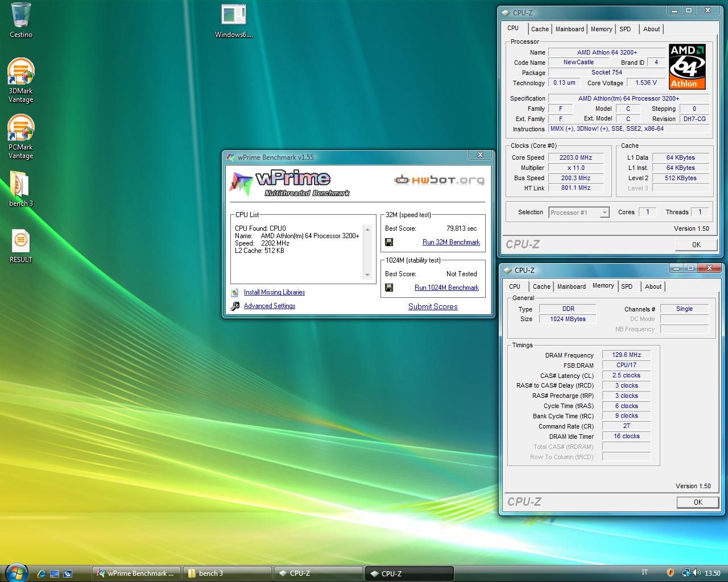728x582 pixels.
Task: Click OK in the lower CPU-Z Memory window
Action: [x=698, y=502]
